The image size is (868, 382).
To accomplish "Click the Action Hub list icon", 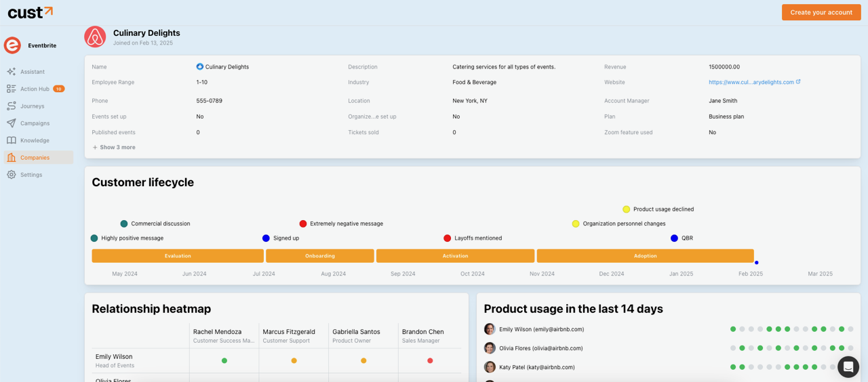I will click(x=12, y=89).
